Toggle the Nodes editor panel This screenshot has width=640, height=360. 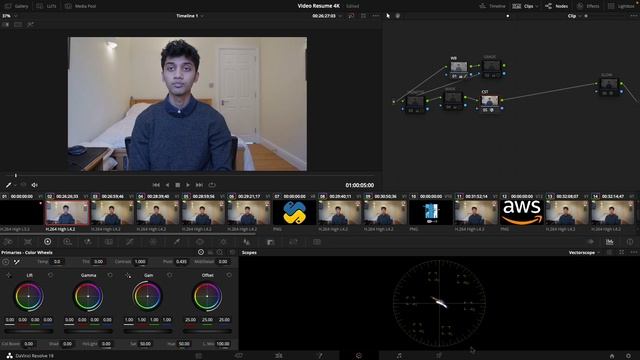556,6
